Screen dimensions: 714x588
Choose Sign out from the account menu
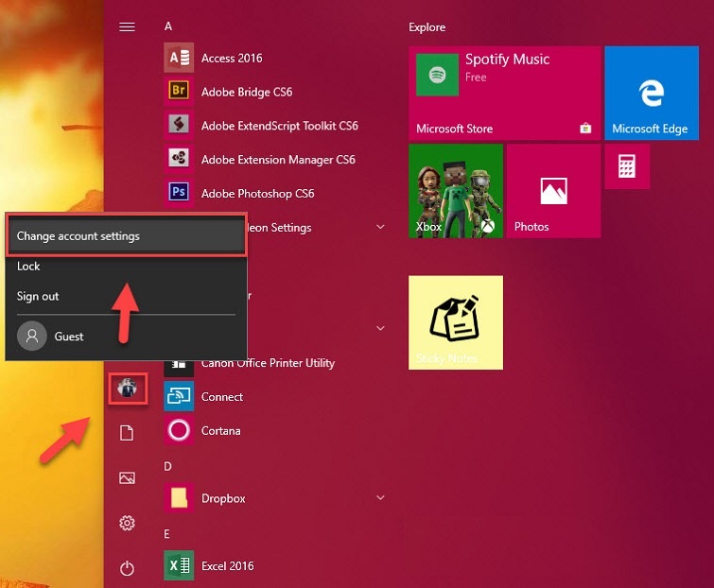(127, 296)
